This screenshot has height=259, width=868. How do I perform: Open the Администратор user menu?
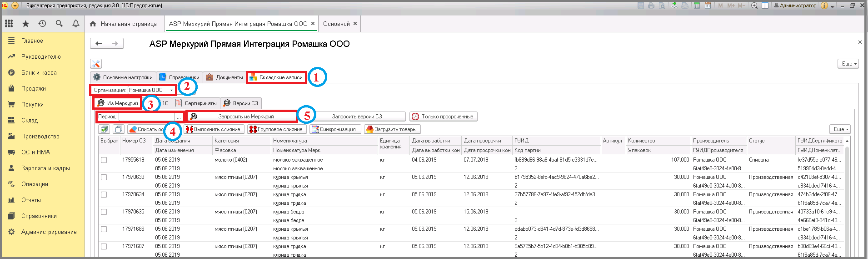[x=795, y=5]
